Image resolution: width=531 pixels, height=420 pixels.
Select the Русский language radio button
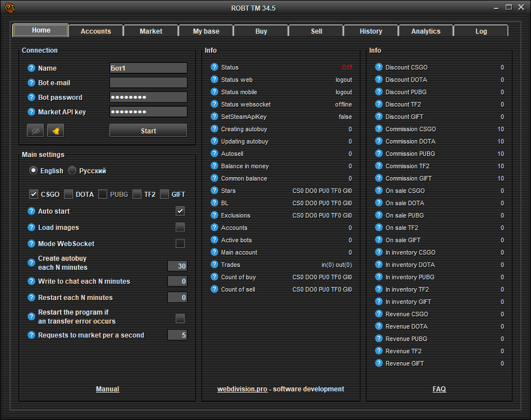coord(72,170)
